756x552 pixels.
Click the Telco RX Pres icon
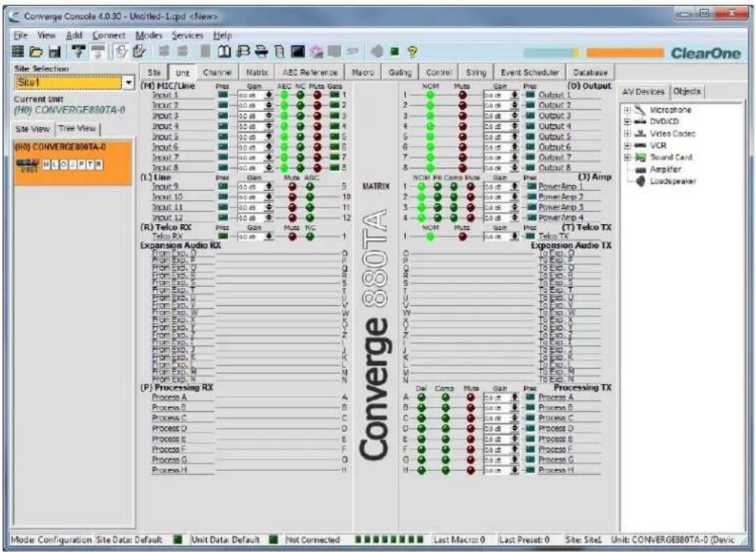(223, 236)
